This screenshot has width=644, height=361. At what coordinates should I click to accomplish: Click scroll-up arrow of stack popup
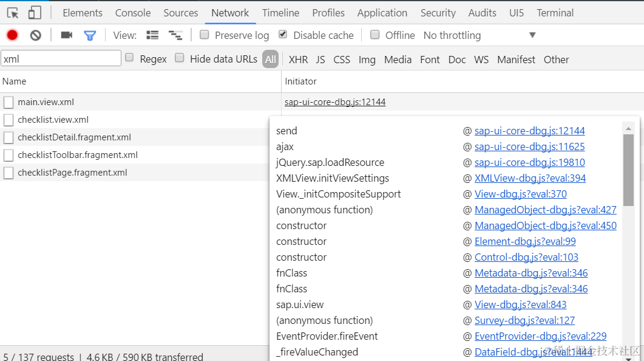click(628, 129)
